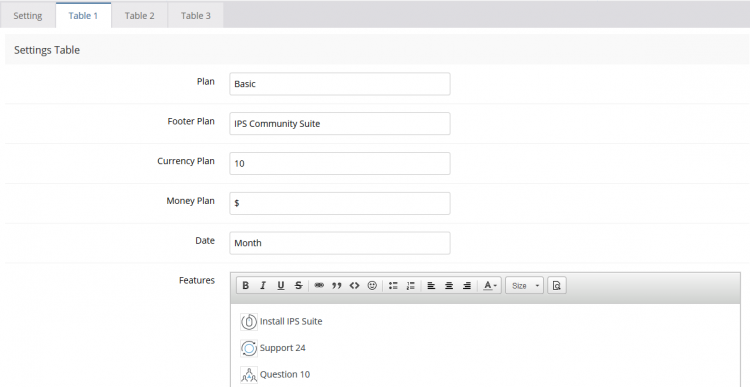Image resolution: width=750 pixels, height=387 pixels.
Task: Click the Currency Plan field showing 10
Action: click(x=340, y=163)
